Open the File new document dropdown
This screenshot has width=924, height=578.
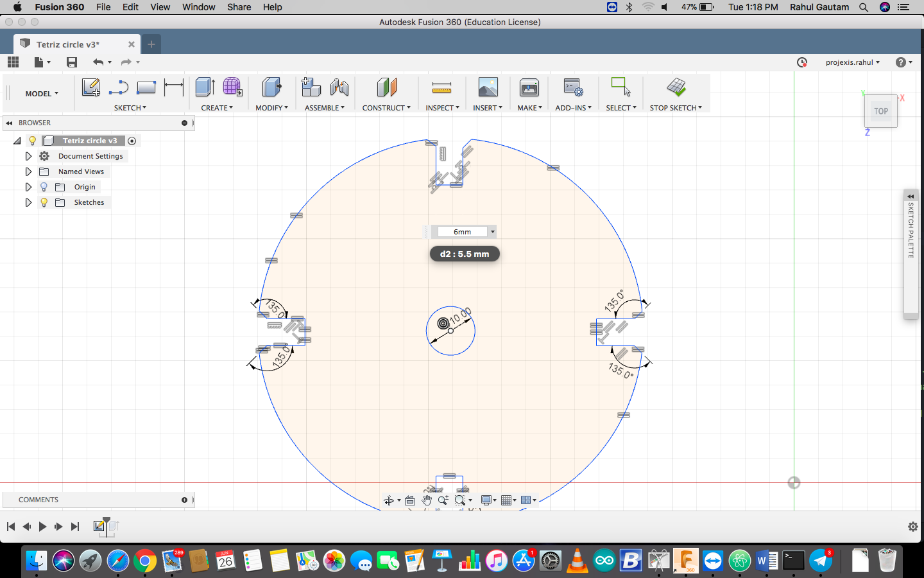pos(42,62)
